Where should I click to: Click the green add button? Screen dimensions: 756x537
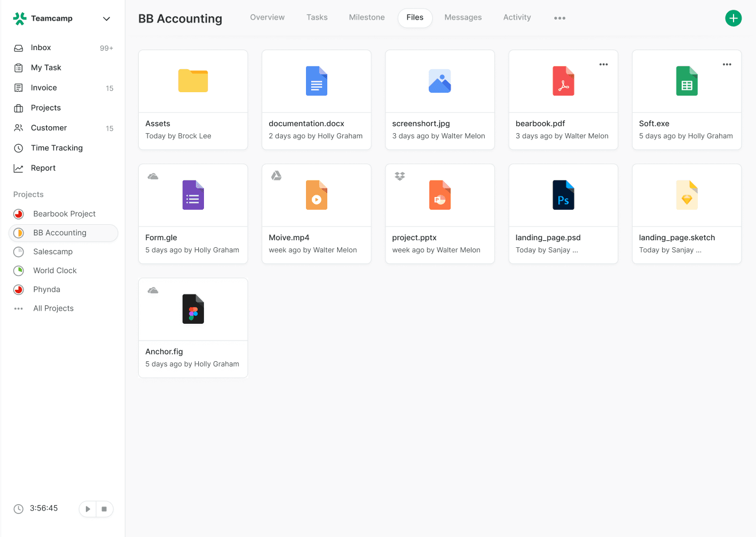[733, 18]
